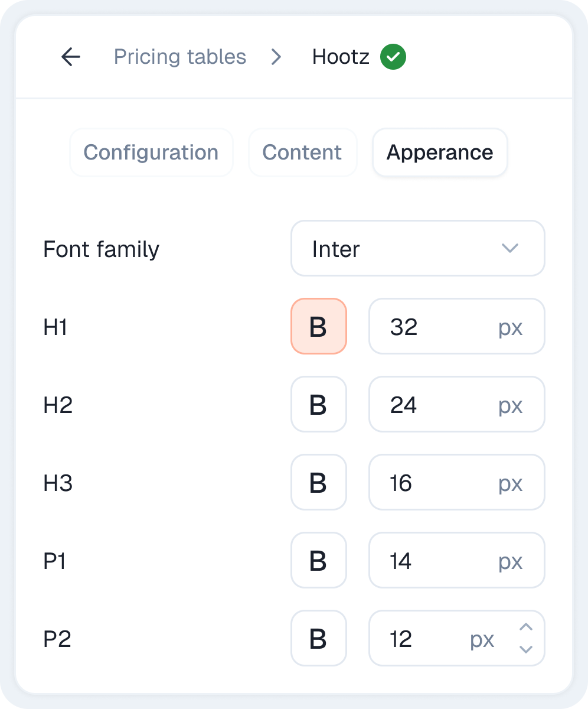Decrease P2 size with down stepper arrow

point(526,649)
